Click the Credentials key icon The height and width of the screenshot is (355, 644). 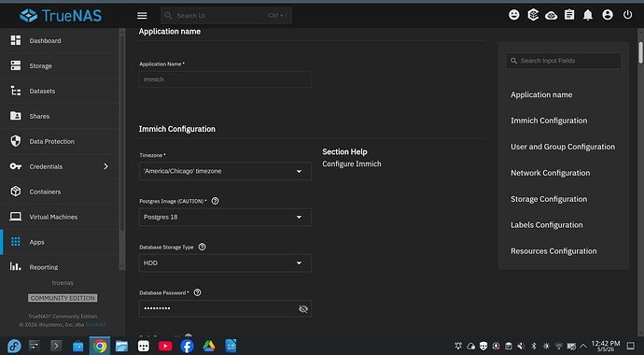pos(16,166)
